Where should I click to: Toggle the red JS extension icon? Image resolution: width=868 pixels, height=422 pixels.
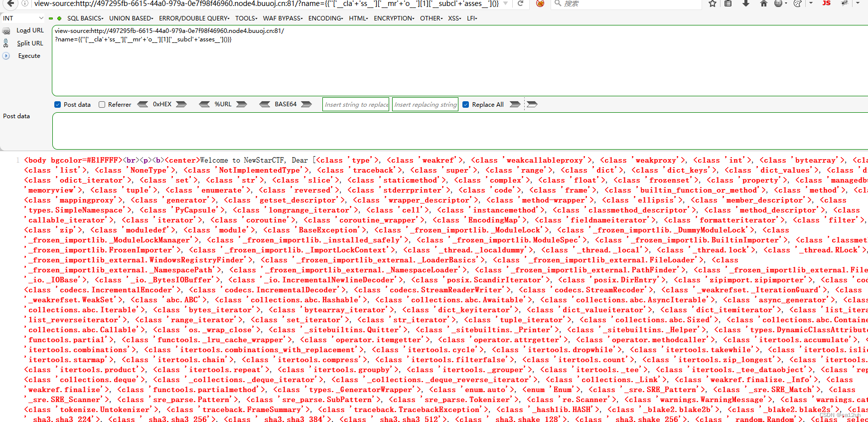[x=827, y=3]
